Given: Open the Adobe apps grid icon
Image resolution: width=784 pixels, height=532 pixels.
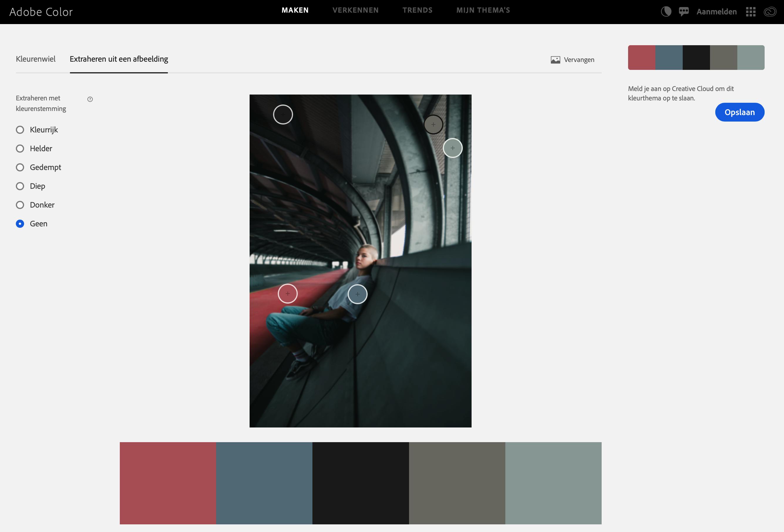Looking at the screenshot, I should [751, 12].
